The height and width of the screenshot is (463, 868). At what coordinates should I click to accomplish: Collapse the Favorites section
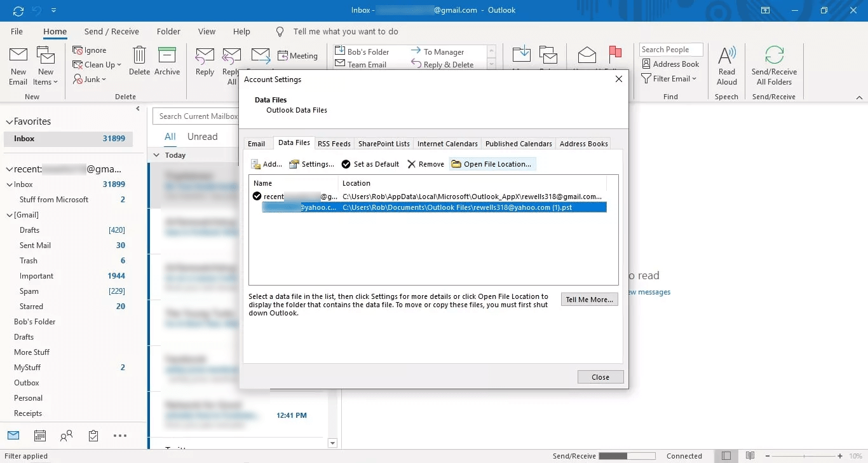pos(9,121)
